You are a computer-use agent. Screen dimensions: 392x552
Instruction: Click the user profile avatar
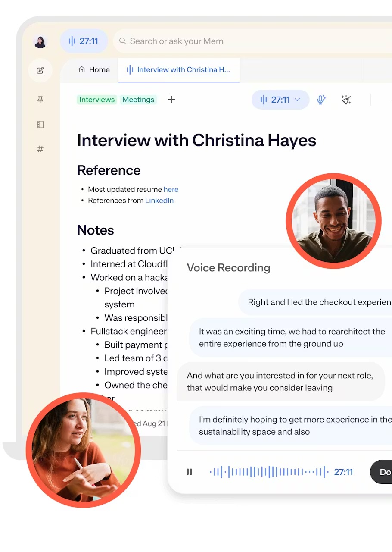(x=40, y=41)
